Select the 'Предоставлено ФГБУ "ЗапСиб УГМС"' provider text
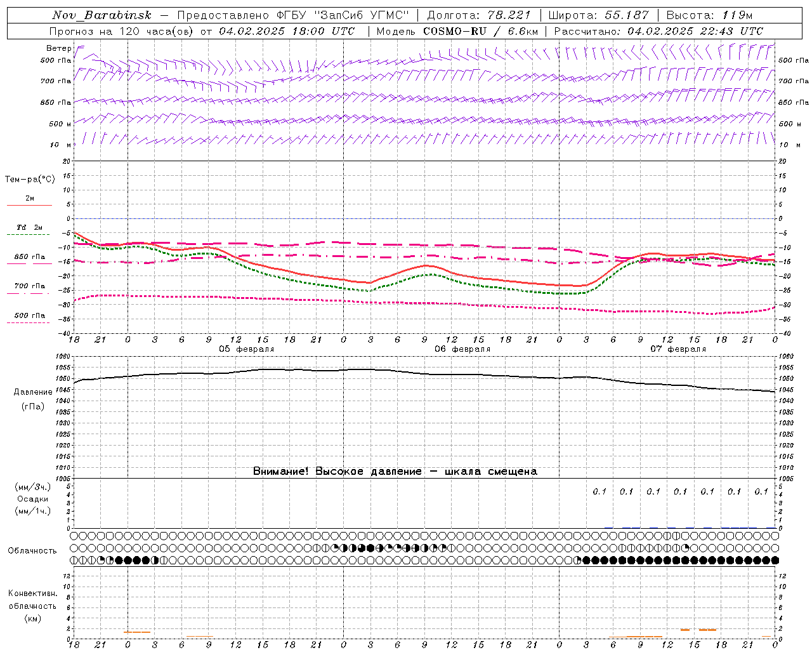Viewport: 812px width, 650px height. (293, 15)
